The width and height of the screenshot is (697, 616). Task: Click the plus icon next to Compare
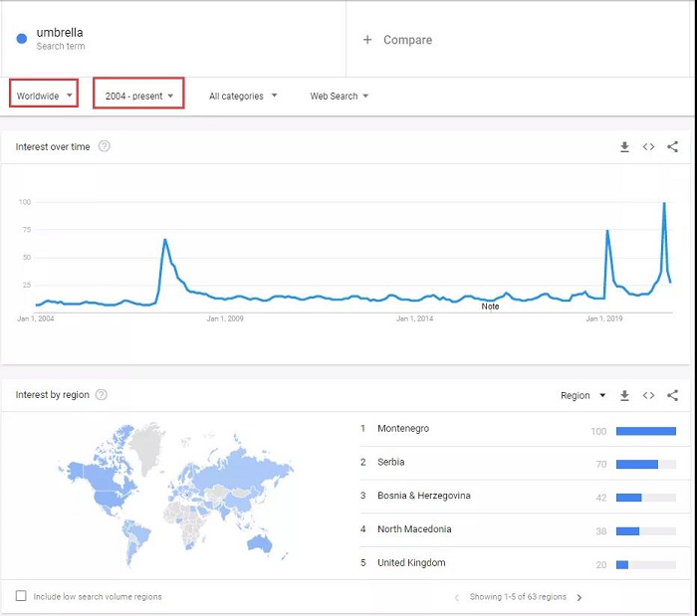[x=366, y=40]
